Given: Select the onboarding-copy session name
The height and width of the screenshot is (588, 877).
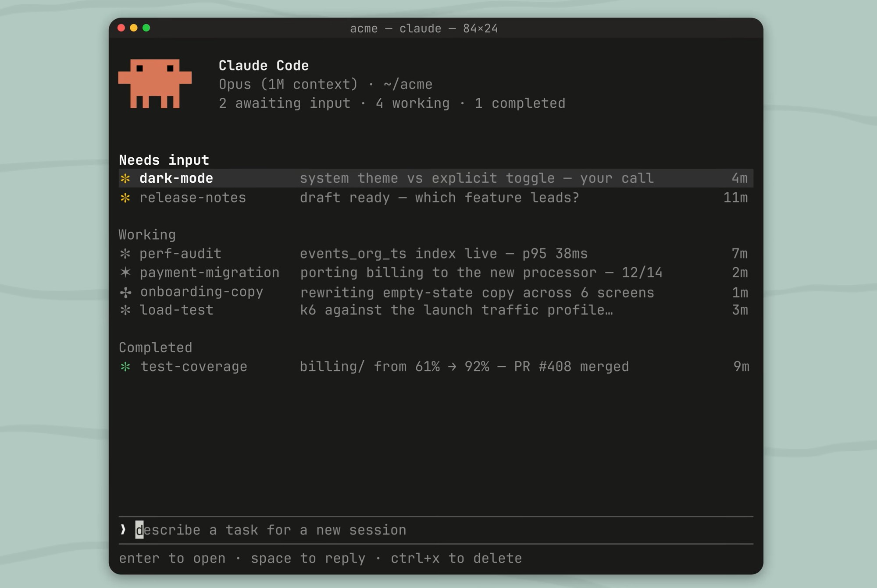Looking at the screenshot, I should pyautogui.click(x=202, y=292).
